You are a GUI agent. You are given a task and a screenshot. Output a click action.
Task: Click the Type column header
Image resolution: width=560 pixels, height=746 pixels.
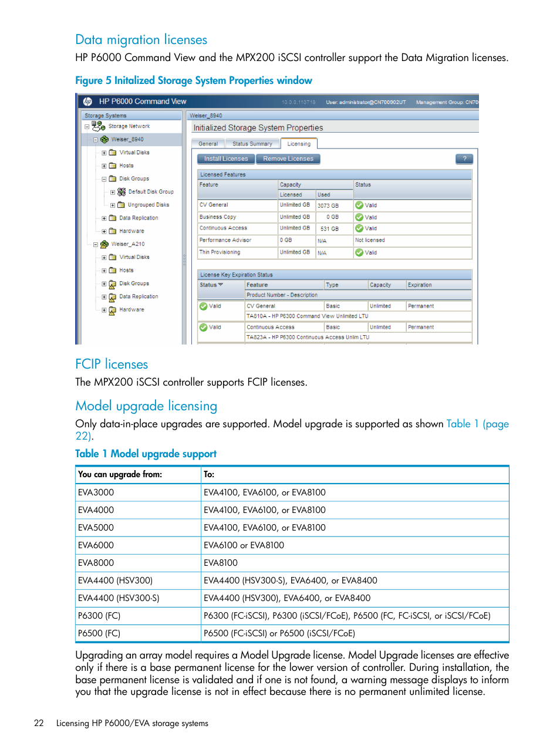tap(346, 285)
